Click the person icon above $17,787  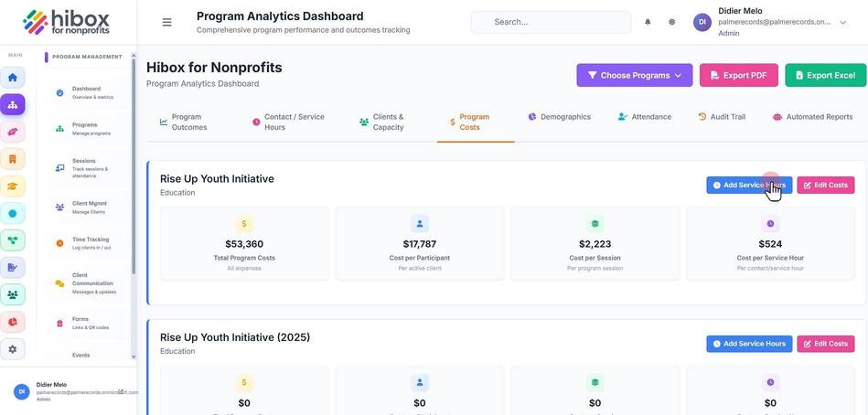click(x=420, y=224)
